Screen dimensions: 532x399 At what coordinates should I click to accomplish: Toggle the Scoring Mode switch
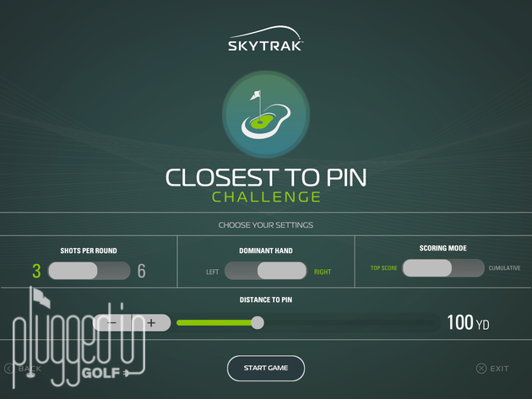click(x=443, y=267)
